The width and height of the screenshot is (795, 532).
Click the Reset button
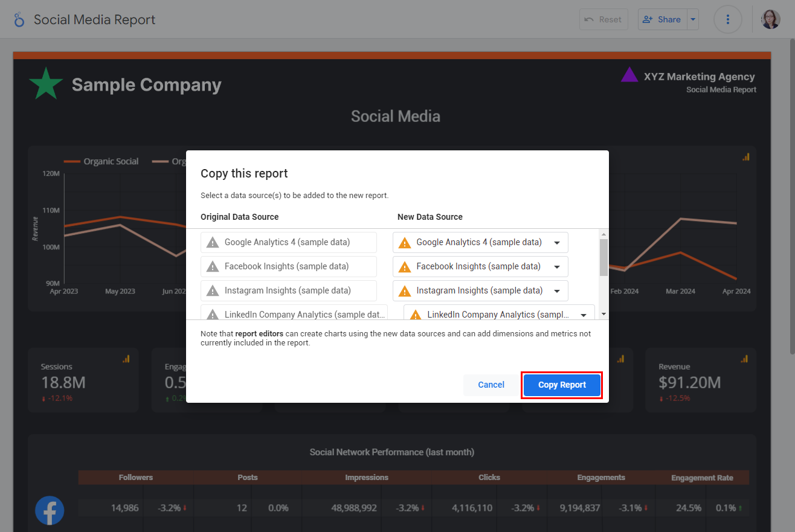(x=603, y=19)
